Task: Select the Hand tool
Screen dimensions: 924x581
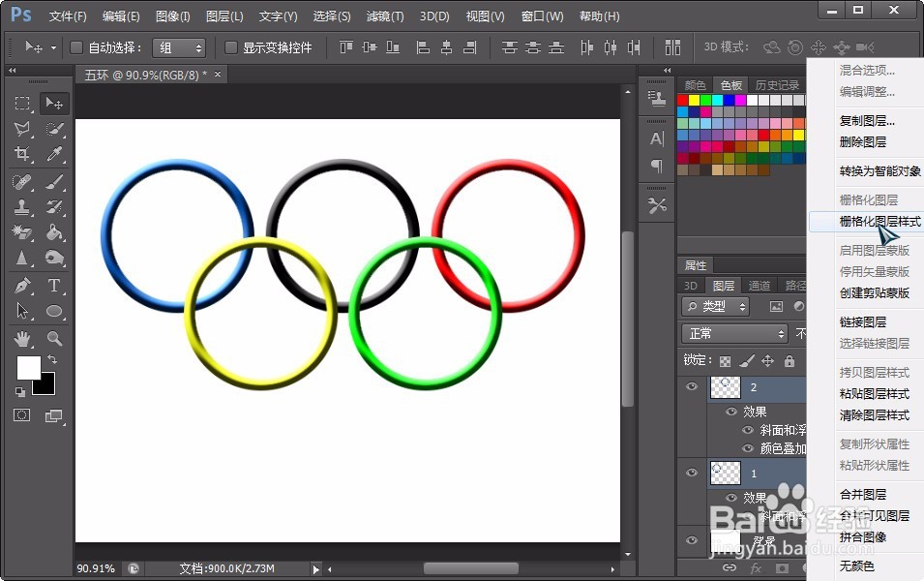Action: 22,339
